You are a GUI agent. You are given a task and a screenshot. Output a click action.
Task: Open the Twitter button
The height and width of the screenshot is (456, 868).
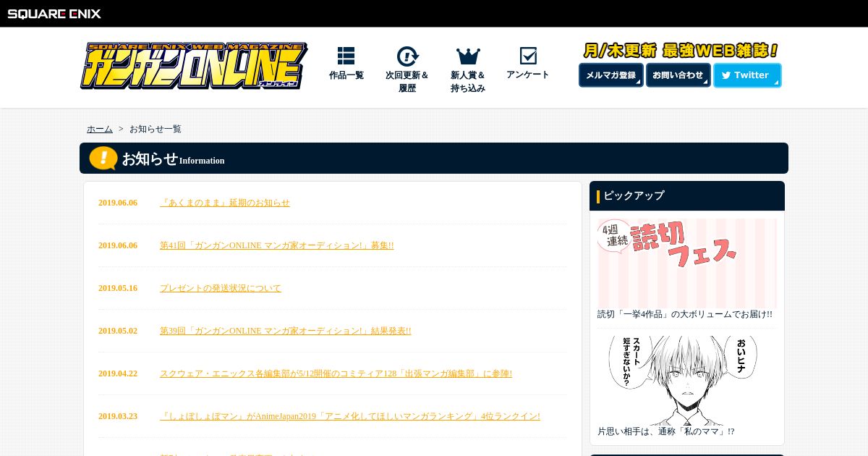(x=747, y=75)
